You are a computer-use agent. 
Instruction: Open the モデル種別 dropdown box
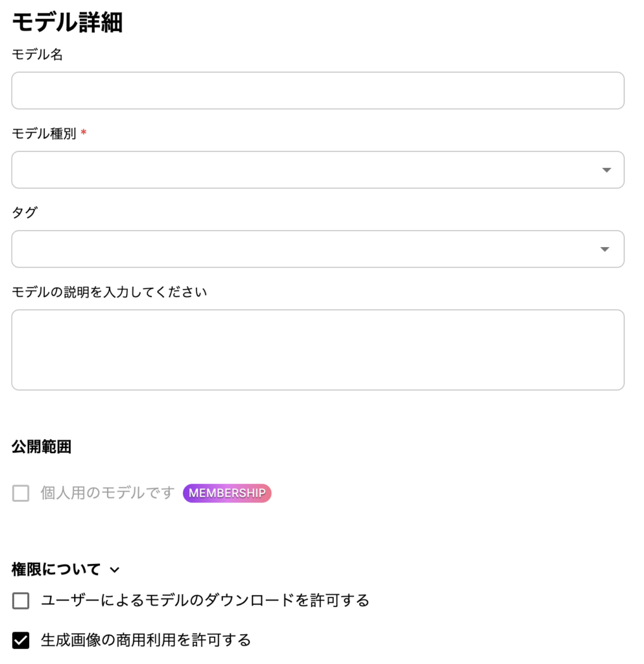(305, 170)
